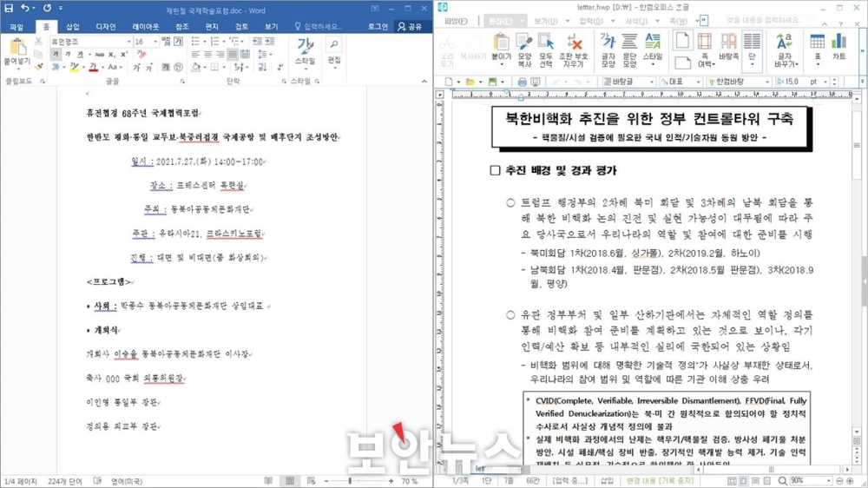Screen dimensions: 868x488
Task: Click Format Copy (모양 복사) in Hangul
Action: (524, 49)
